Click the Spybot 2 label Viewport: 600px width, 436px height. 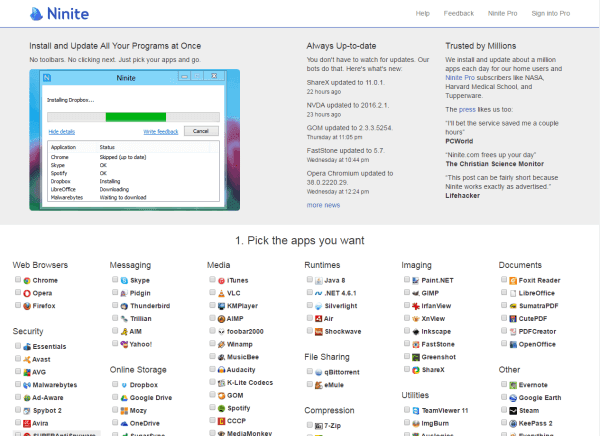[47, 411]
